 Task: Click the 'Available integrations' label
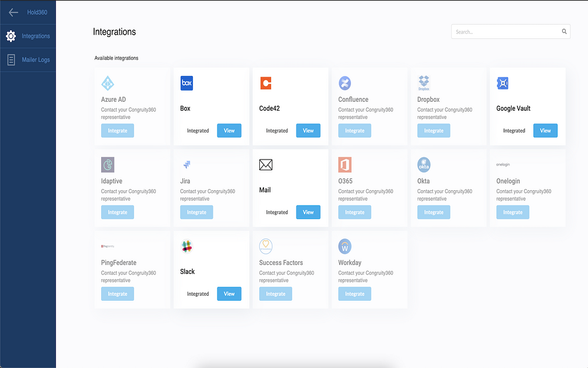pos(116,58)
